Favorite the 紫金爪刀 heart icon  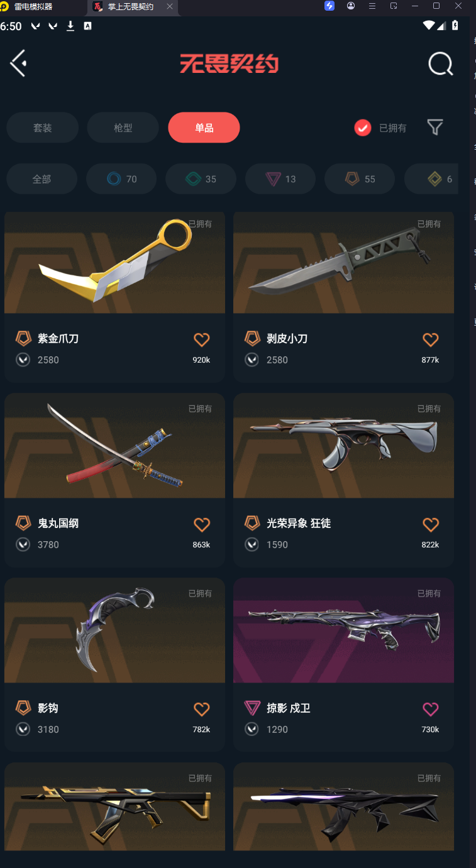pos(201,340)
